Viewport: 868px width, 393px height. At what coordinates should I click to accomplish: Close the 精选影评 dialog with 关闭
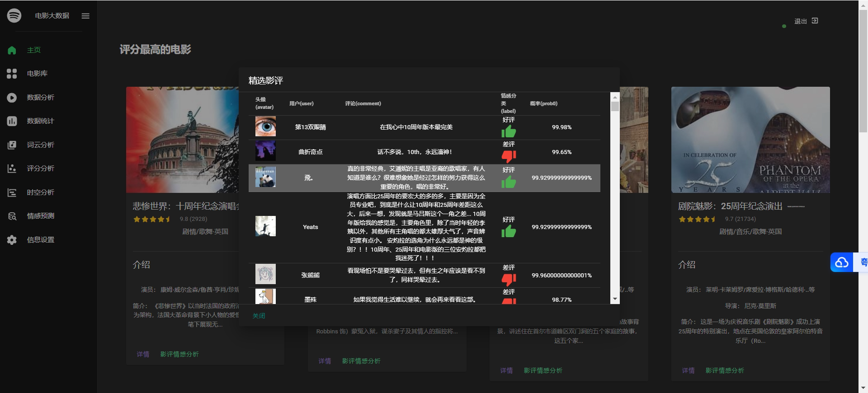pos(259,316)
